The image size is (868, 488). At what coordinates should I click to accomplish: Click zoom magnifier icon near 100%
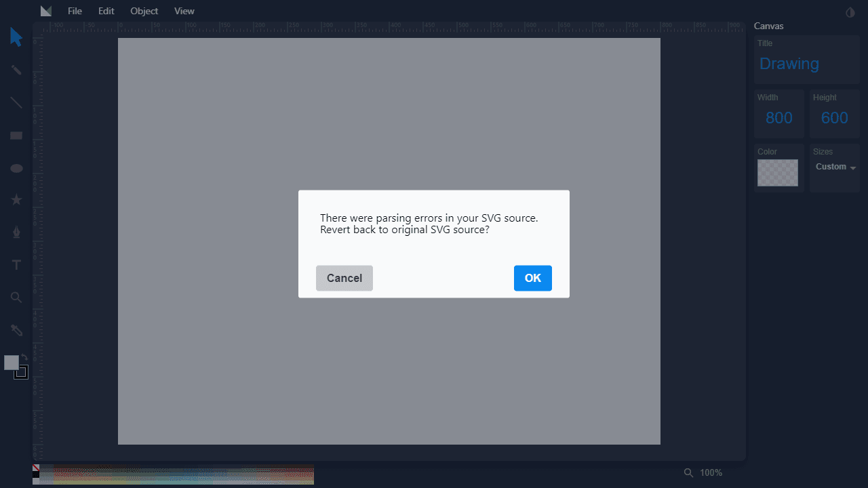[688, 472]
